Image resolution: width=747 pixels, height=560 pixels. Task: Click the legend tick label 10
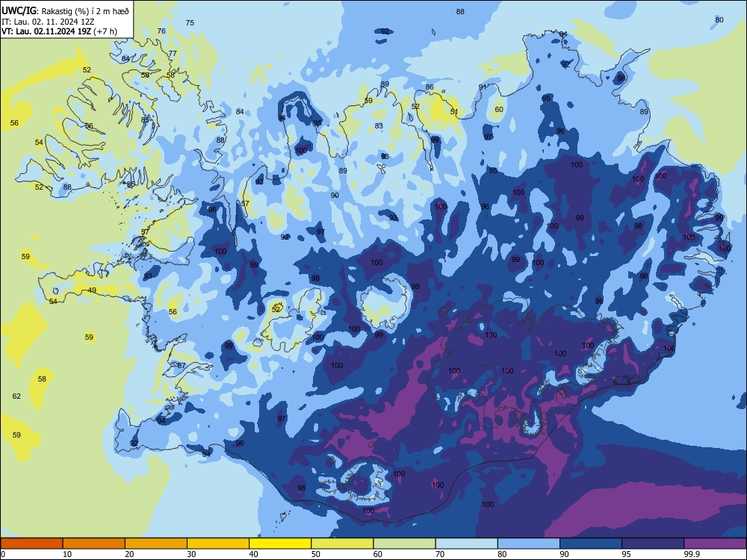coord(67,554)
